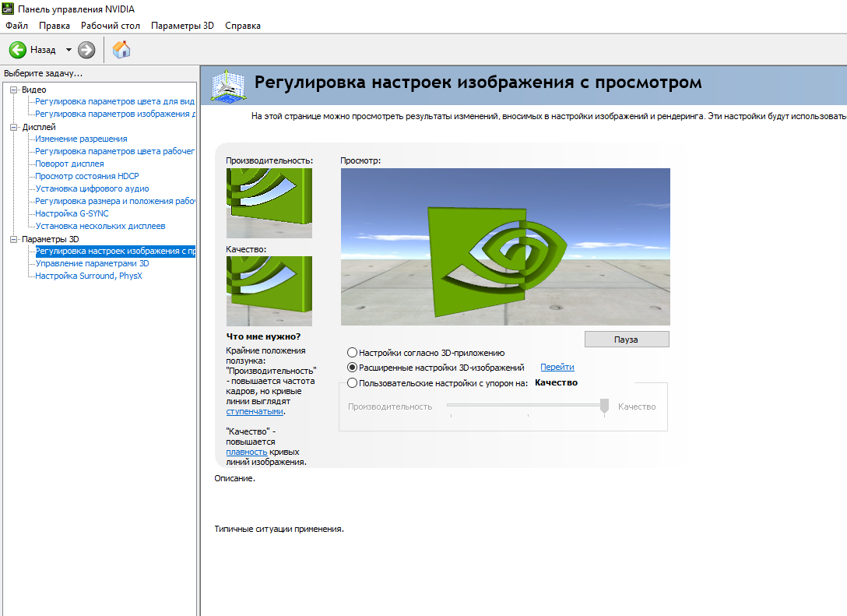
Task: Collapse the Параметры 3D tree node
Action: tap(13, 239)
